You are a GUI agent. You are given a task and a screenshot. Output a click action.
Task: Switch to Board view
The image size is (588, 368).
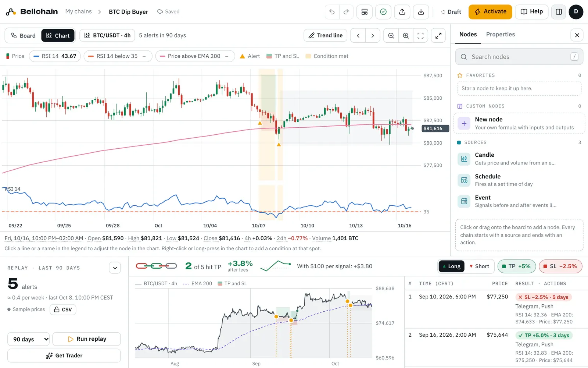coord(23,35)
